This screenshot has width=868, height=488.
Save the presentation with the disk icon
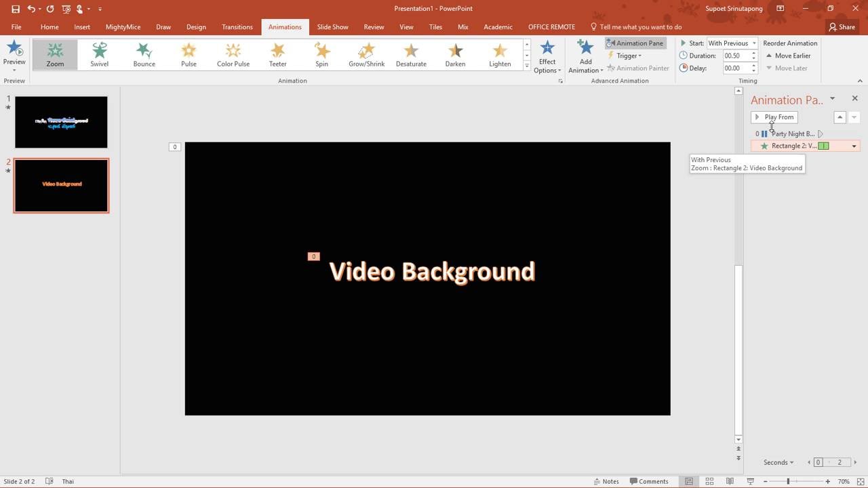click(16, 9)
